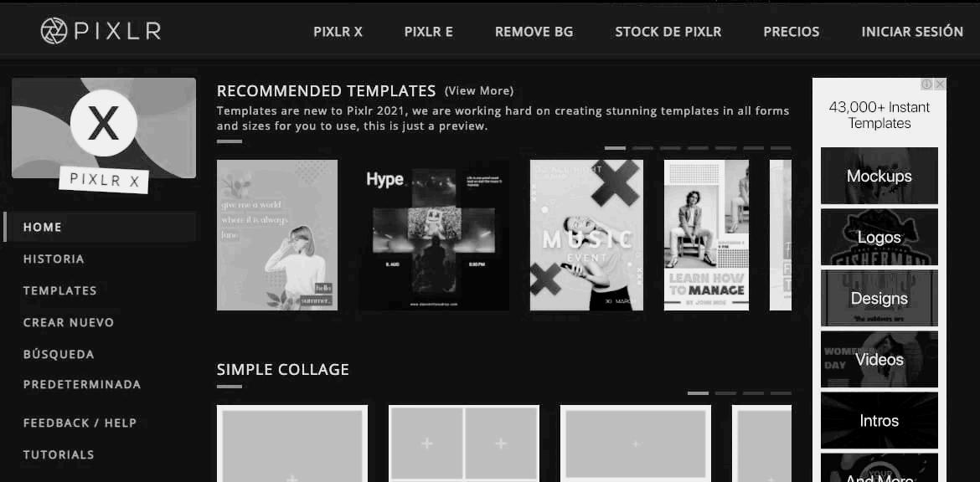
Task: Click the PIXLR X label banner
Action: (104, 179)
